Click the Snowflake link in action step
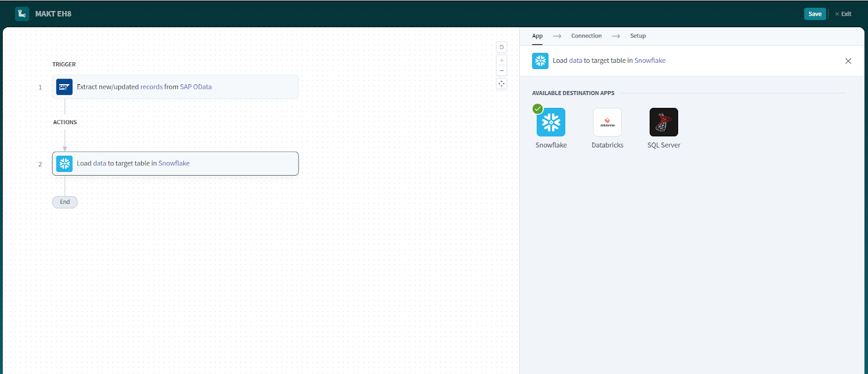 tap(174, 163)
